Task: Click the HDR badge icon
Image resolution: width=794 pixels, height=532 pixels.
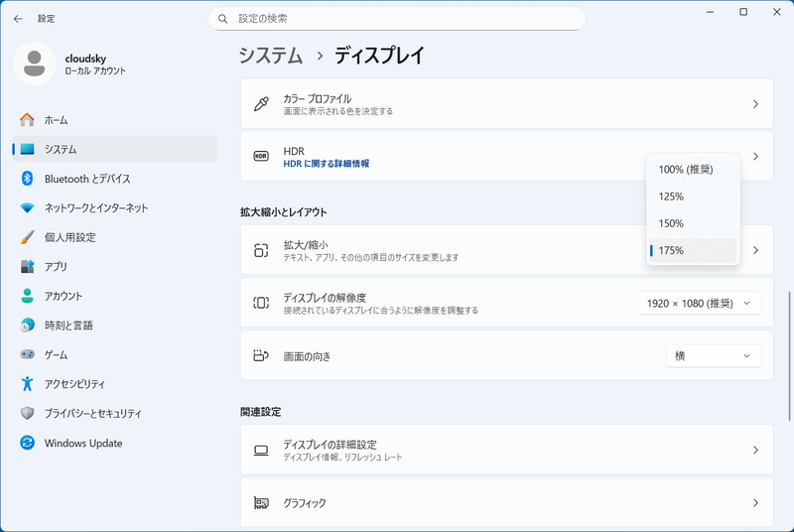Action: point(261,157)
